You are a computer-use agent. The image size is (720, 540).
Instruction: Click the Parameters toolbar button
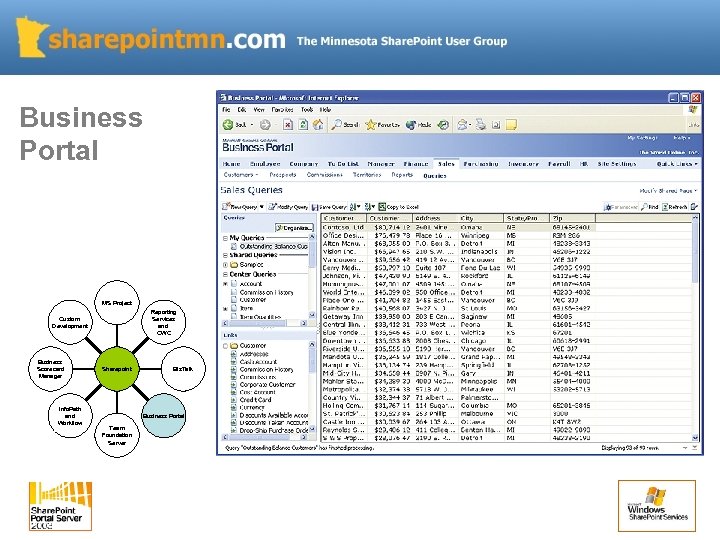(x=621, y=207)
